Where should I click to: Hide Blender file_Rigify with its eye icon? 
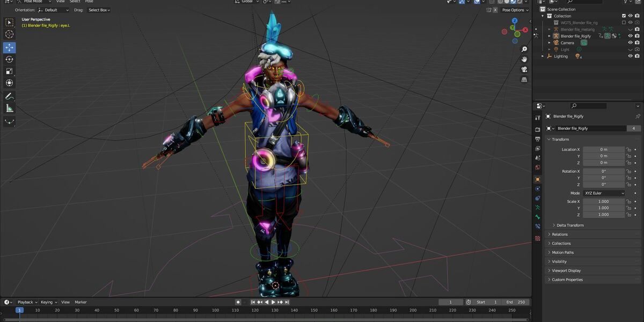tap(631, 36)
